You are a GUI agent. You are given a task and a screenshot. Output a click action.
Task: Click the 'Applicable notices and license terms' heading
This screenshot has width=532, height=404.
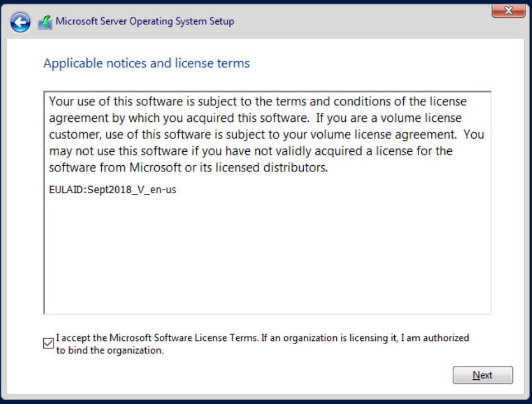146,63
